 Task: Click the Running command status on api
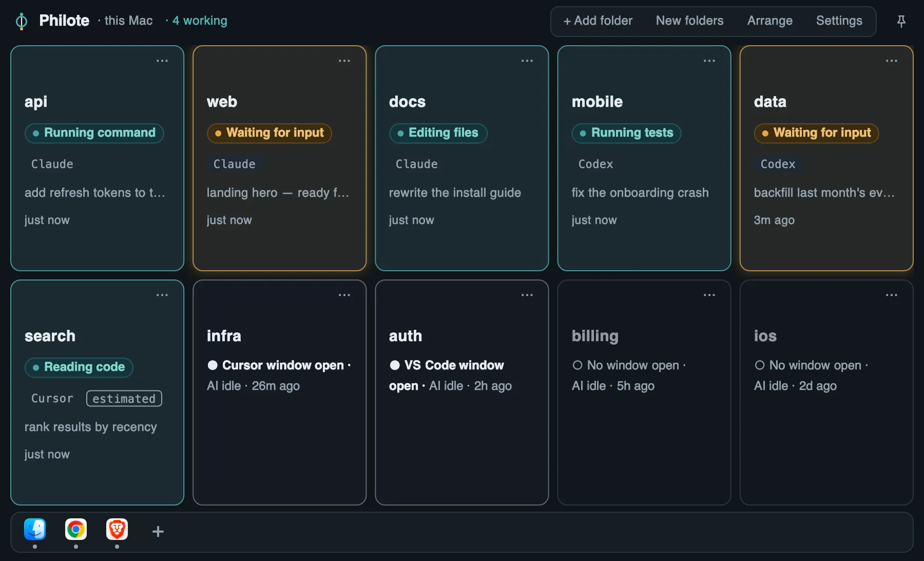[94, 133]
